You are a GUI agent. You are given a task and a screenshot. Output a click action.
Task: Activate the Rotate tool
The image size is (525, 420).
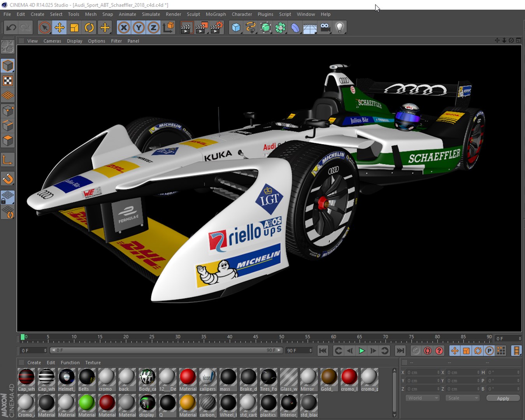pyautogui.click(x=89, y=28)
